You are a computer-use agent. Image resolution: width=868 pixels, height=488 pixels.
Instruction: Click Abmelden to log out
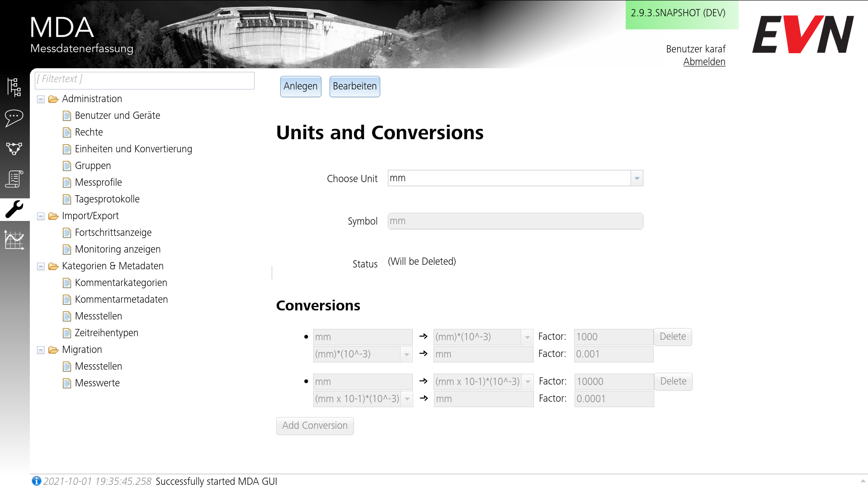coord(704,62)
